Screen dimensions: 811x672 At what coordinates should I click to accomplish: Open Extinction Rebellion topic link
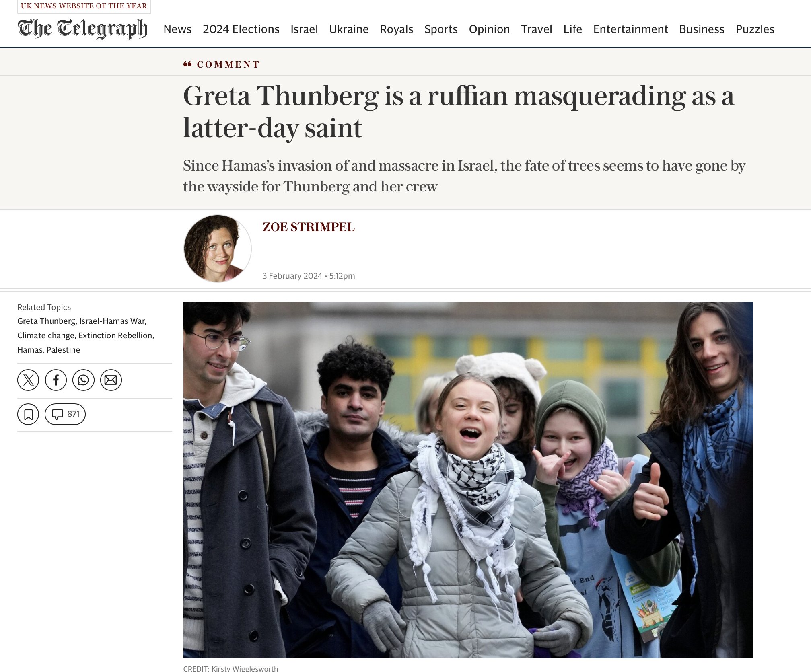pyautogui.click(x=115, y=335)
